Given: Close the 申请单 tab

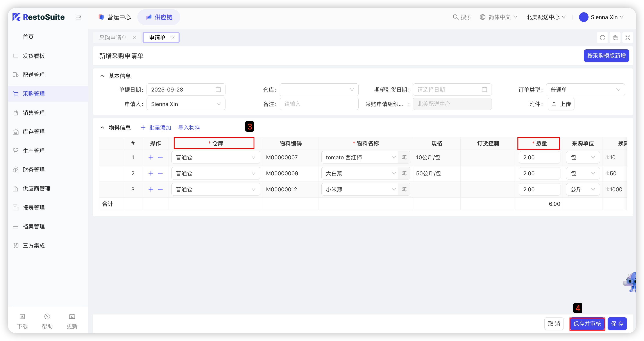Looking at the screenshot, I should (x=173, y=38).
